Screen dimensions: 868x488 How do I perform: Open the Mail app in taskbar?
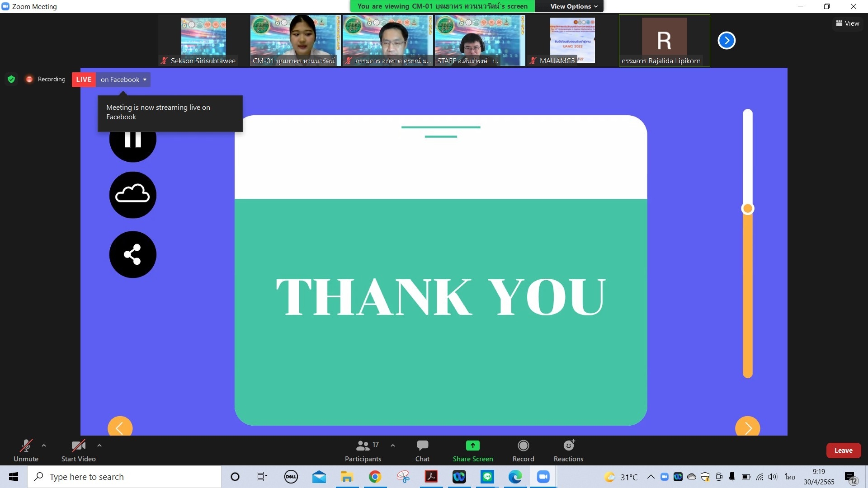pos(319,477)
